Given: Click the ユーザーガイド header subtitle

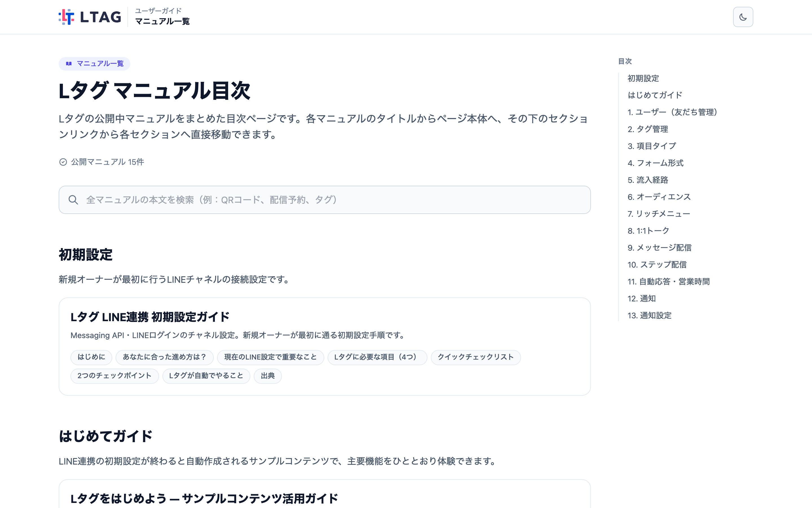Looking at the screenshot, I should (x=158, y=11).
